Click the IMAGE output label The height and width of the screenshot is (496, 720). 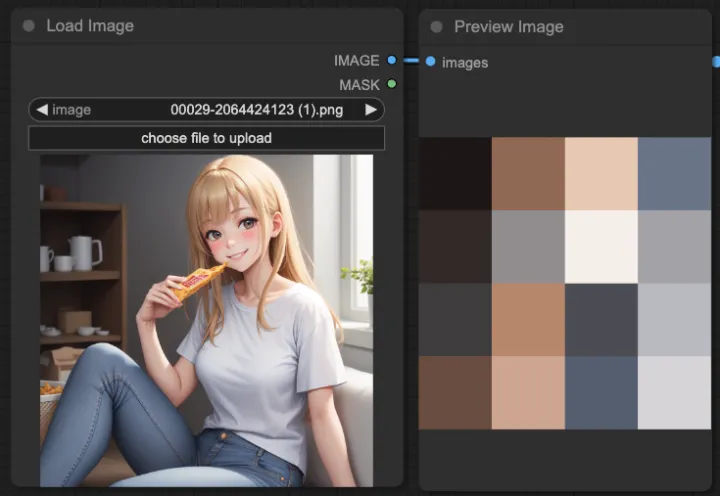coord(357,60)
